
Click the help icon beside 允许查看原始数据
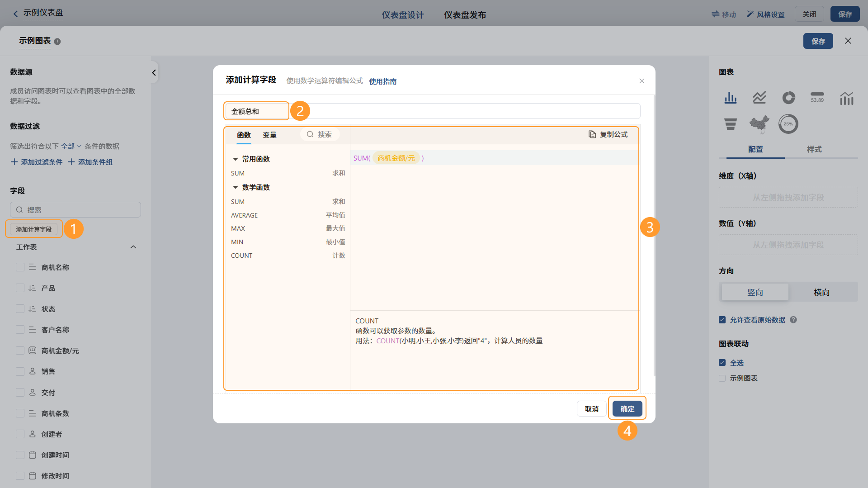(x=793, y=320)
